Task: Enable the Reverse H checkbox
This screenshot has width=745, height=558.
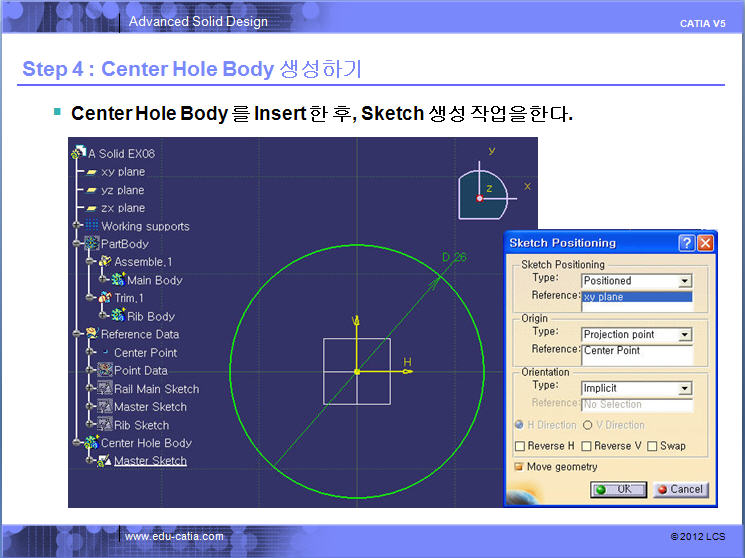Action: point(520,446)
